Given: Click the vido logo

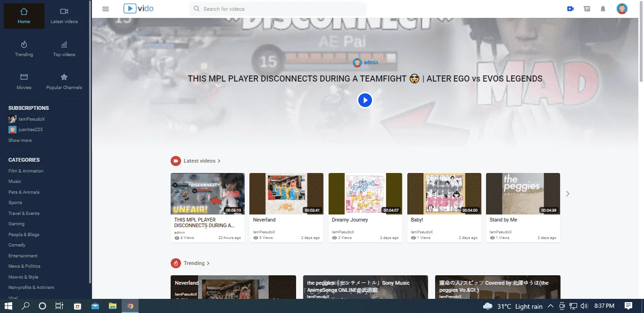Looking at the screenshot, I should click(138, 8).
